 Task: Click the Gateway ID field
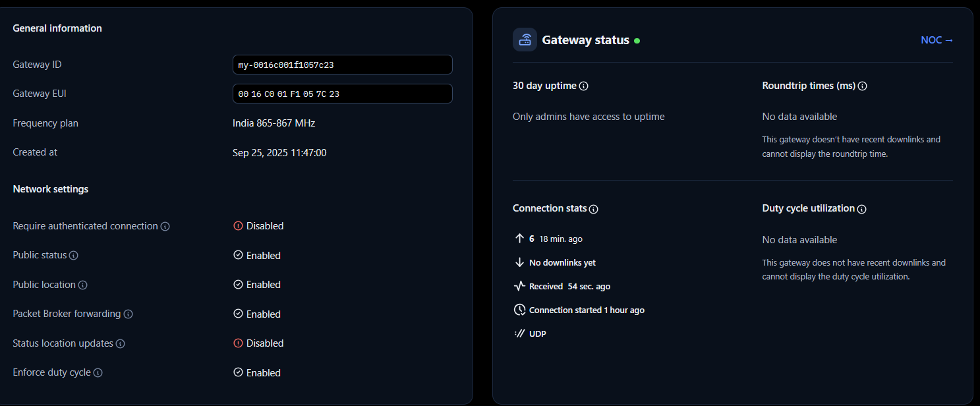coord(342,65)
